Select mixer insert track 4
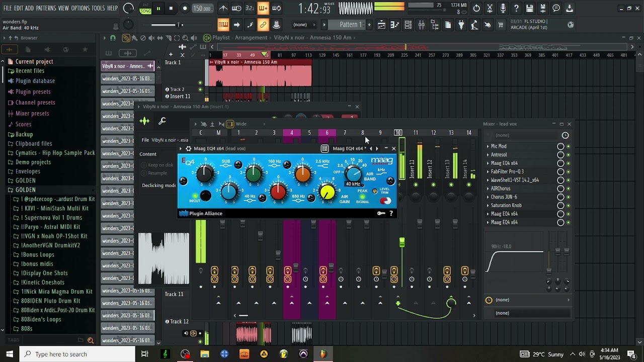The width and height of the screenshot is (644, 362). (291, 133)
